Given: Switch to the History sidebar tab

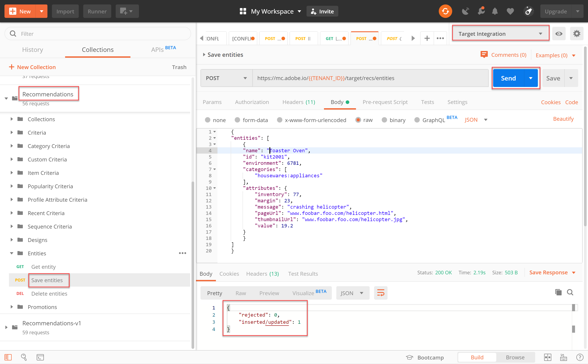Looking at the screenshot, I should click(32, 50).
